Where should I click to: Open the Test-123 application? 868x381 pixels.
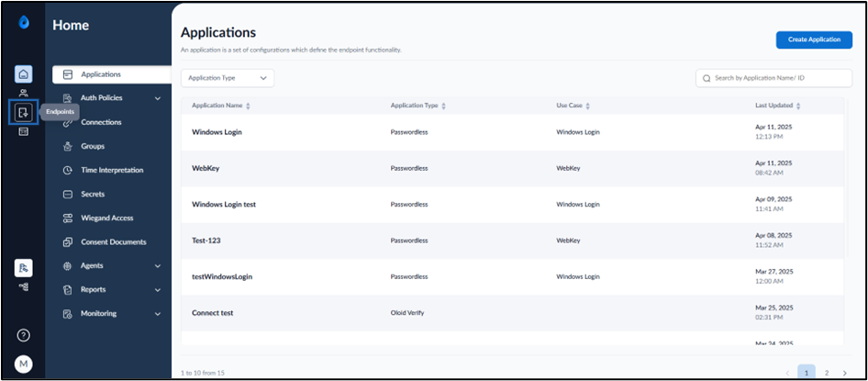(512, 241)
